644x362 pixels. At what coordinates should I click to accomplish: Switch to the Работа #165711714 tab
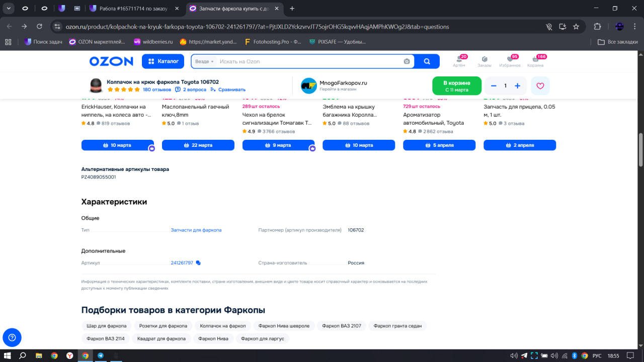(135, 9)
